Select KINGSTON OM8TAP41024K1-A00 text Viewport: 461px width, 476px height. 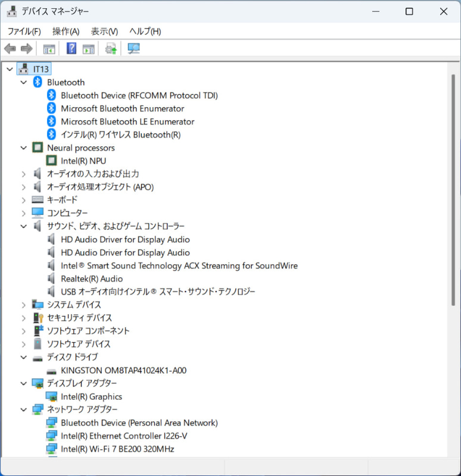point(123,370)
